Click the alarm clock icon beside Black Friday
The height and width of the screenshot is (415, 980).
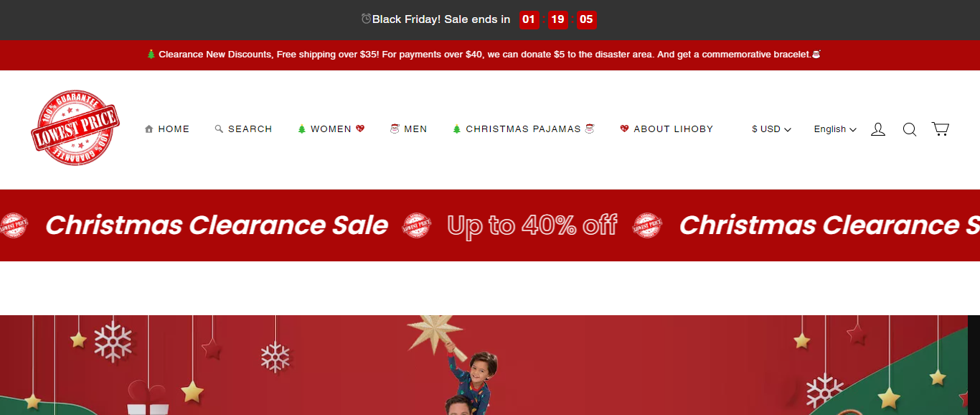[x=366, y=19]
